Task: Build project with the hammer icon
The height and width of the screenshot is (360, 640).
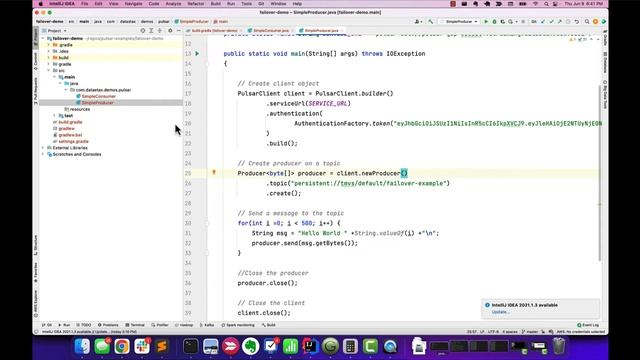Action: [x=431, y=22]
